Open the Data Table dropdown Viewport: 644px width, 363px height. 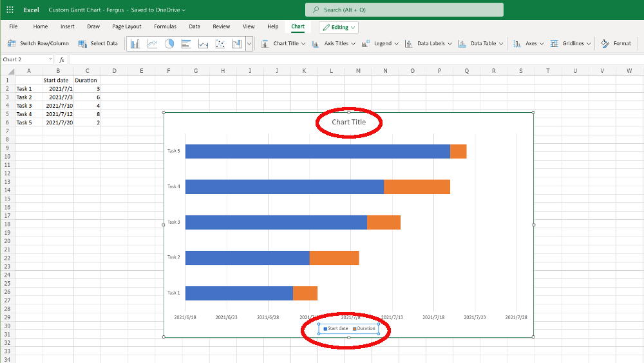pyautogui.click(x=480, y=43)
